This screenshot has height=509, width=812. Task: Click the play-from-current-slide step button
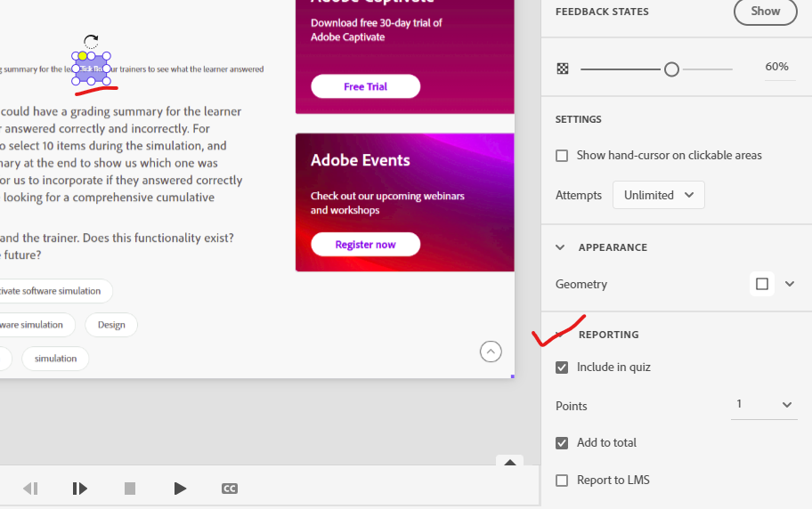pos(79,489)
